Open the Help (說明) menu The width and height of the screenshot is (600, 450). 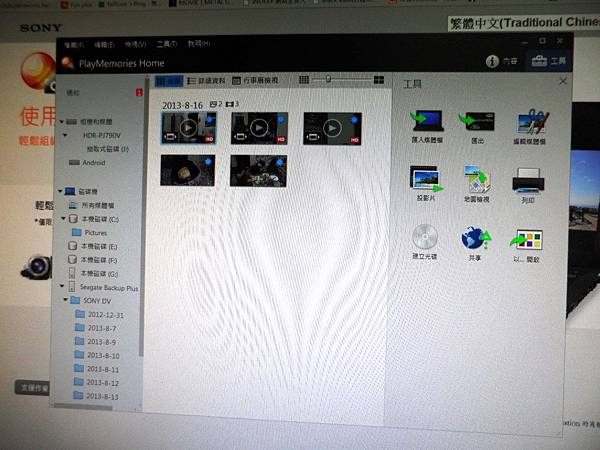coord(199,44)
